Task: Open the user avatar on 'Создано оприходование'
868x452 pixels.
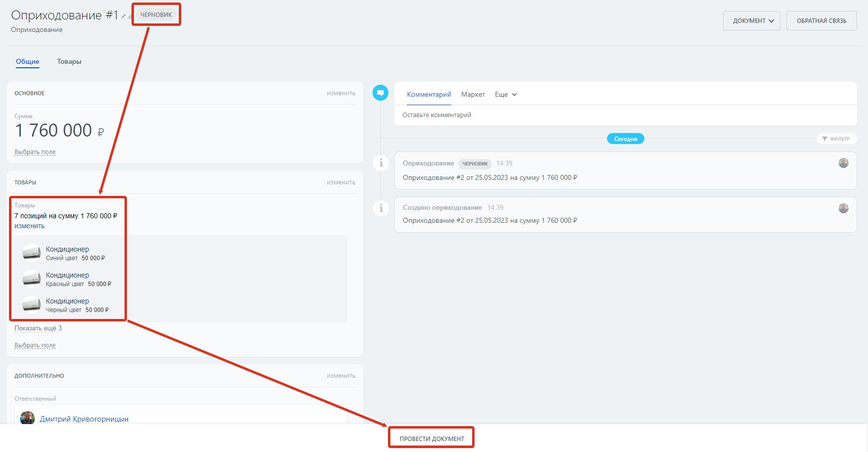Action: pos(843,208)
